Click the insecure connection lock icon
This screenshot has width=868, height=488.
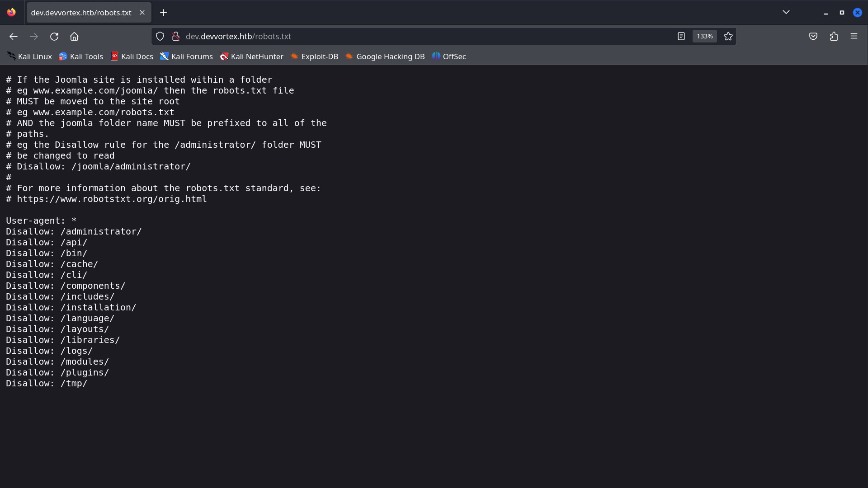click(176, 37)
